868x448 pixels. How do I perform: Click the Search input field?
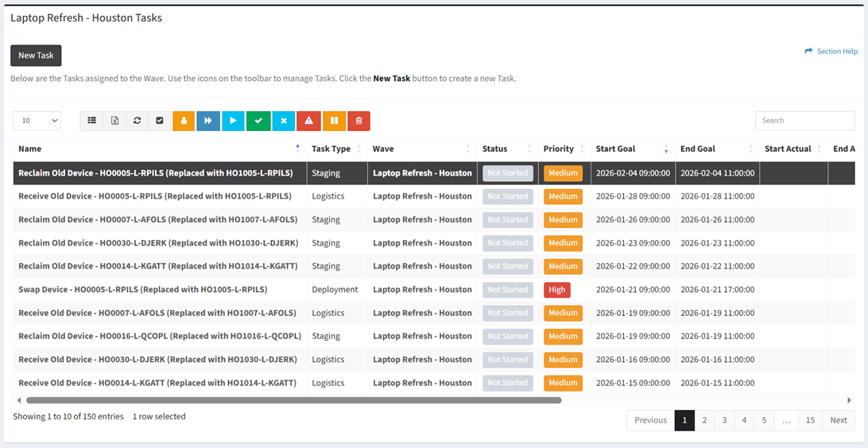tap(804, 121)
